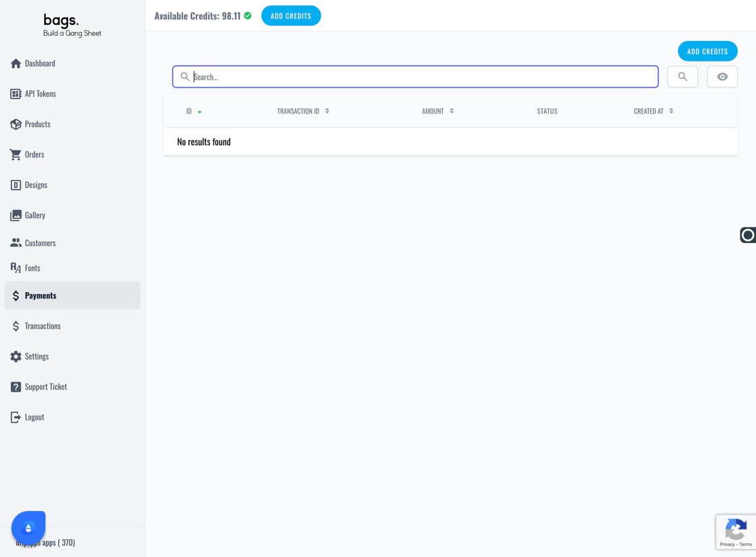Click the dark circle widget on right edge

(748, 235)
